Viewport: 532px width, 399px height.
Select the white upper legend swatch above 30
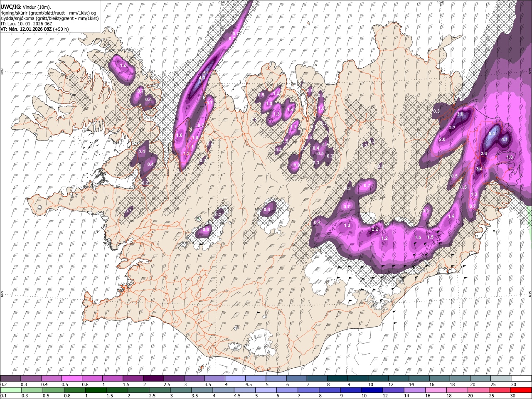[521, 379]
